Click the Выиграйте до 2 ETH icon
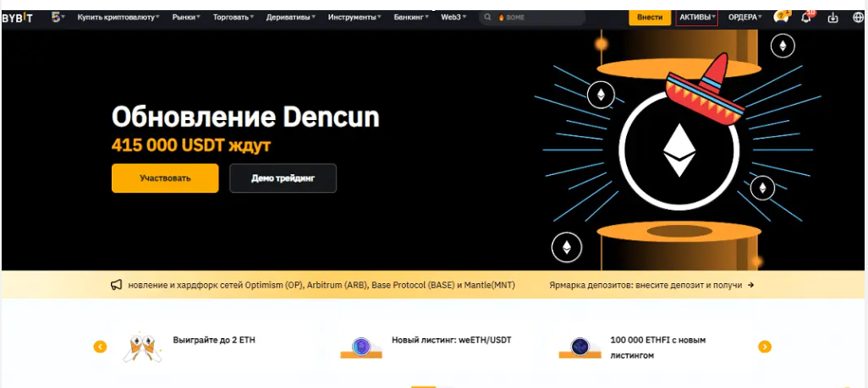 click(x=142, y=347)
